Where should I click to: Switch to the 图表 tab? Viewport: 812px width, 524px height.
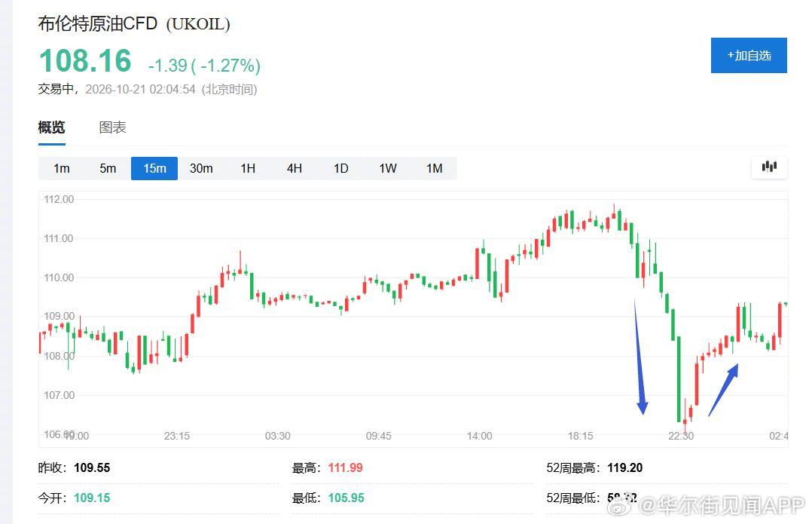click(112, 127)
